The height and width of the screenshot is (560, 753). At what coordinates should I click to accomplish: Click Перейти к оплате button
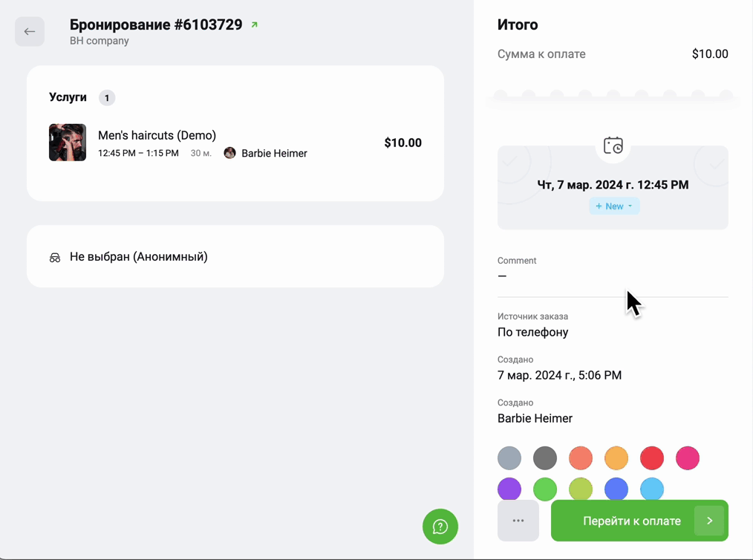[639, 521]
